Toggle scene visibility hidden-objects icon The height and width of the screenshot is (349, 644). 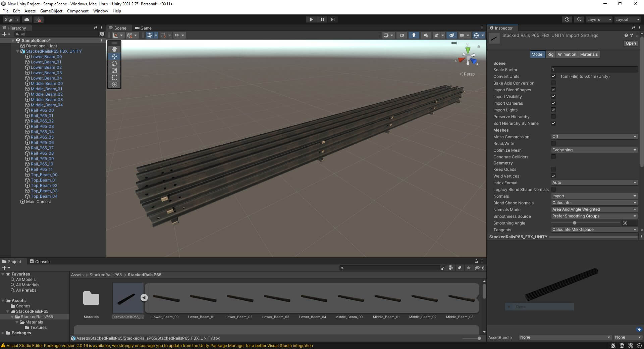tap(451, 35)
